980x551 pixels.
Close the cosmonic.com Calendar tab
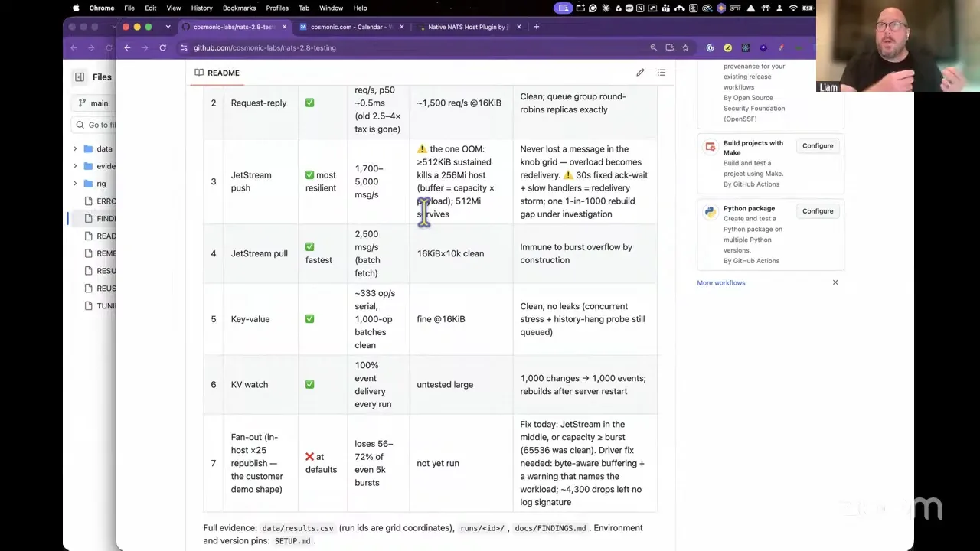(x=401, y=27)
